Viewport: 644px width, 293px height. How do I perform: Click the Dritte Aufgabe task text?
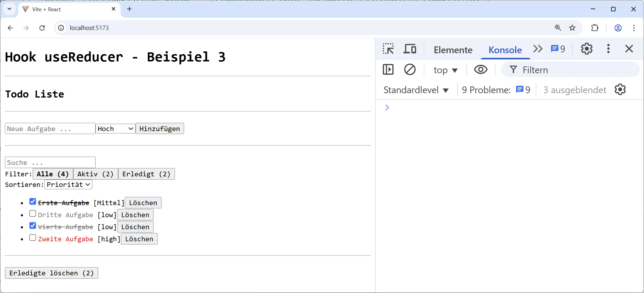click(x=66, y=215)
